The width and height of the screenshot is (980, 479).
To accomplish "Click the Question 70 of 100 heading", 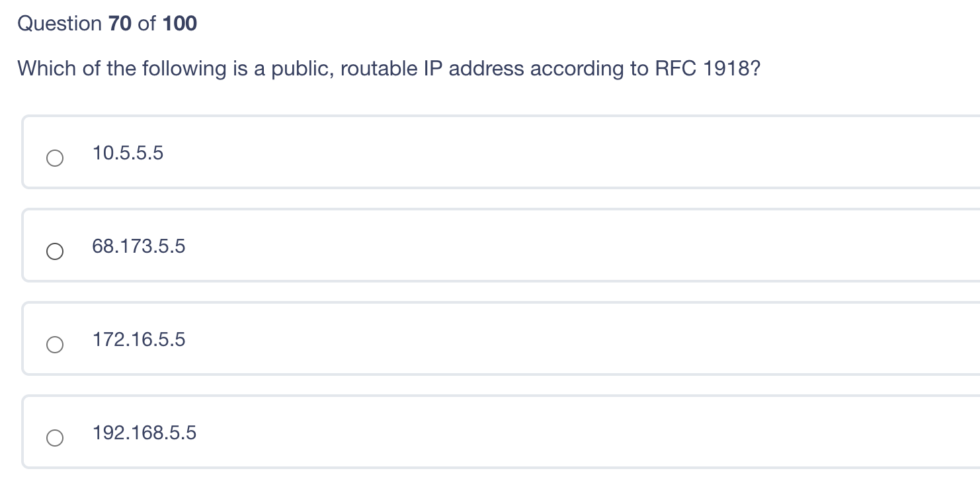I will (x=107, y=23).
